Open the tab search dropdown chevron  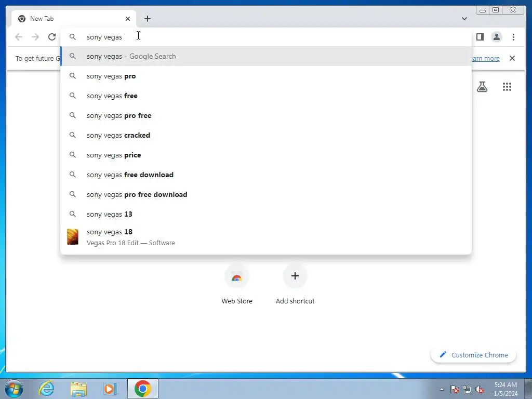(464, 19)
